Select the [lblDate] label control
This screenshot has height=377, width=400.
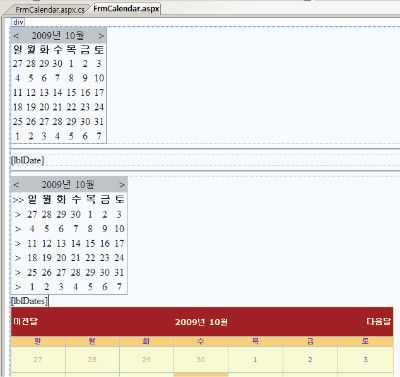click(x=27, y=160)
